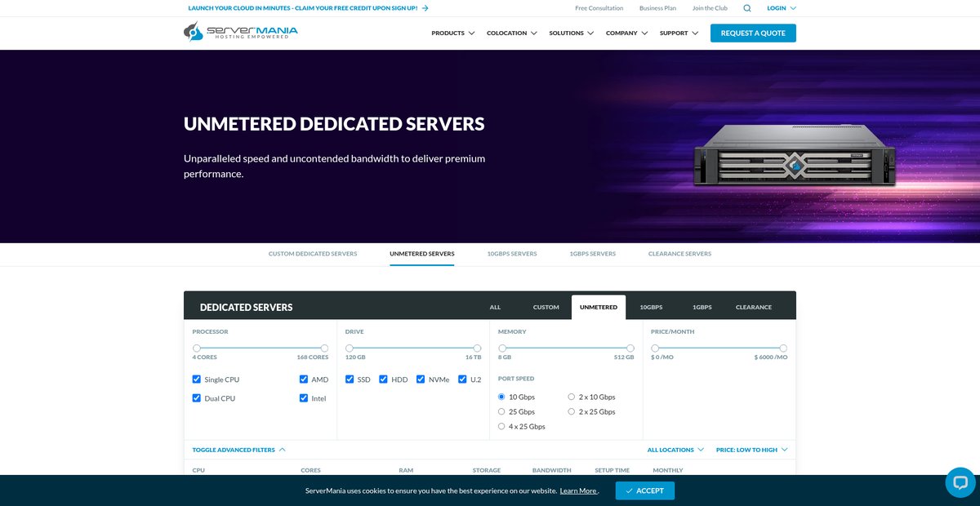
Task: Expand the Solutions menu
Action: click(x=572, y=33)
